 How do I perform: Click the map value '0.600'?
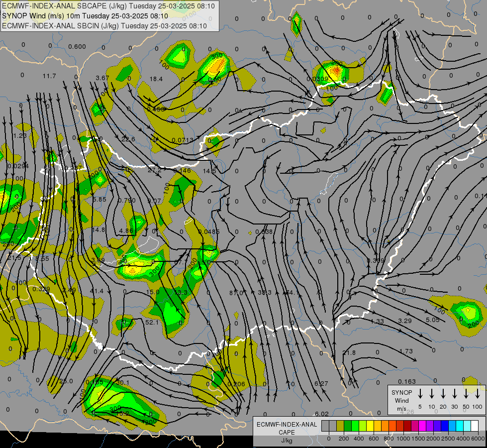coord(77,47)
